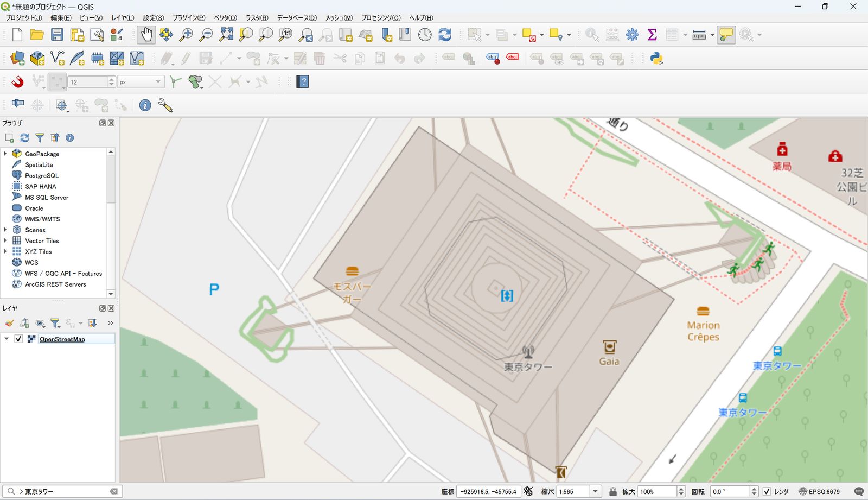Expand the GeoPackage tree item
The height and width of the screenshot is (500, 868).
point(5,154)
